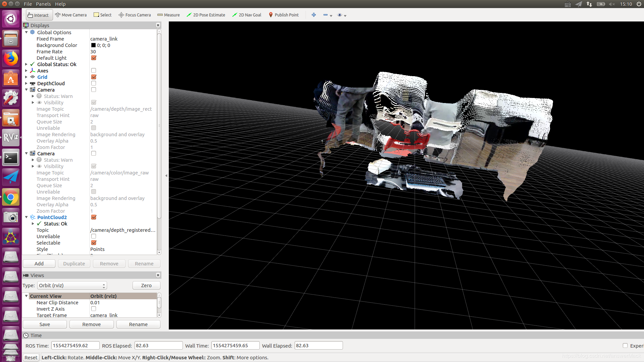Click the Background Color black swatch
The width and height of the screenshot is (644, 362).
click(x=94, y=45)
